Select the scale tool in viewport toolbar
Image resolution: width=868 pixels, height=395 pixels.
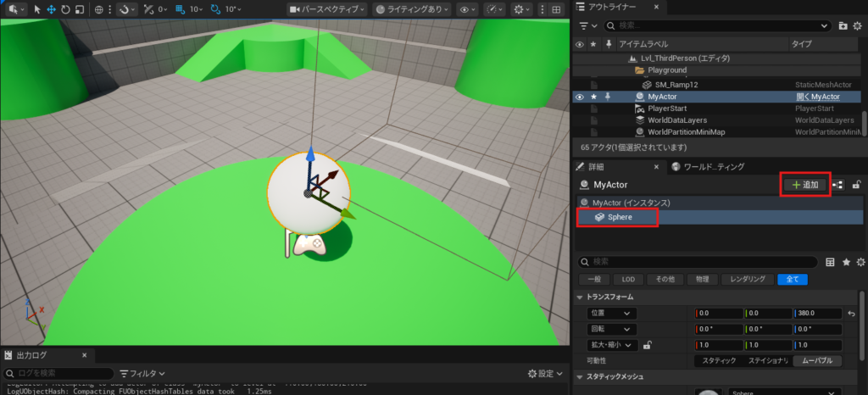[x=79, y=9]
